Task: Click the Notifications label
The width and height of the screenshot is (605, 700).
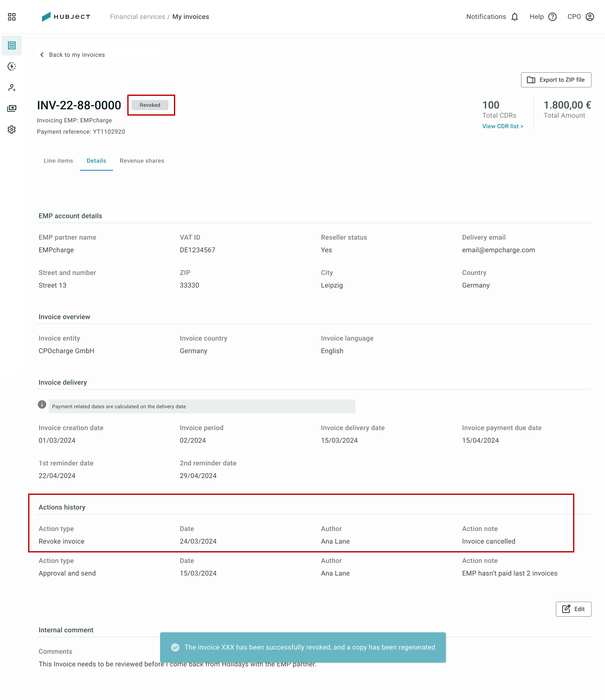Action: pos(486,17)
